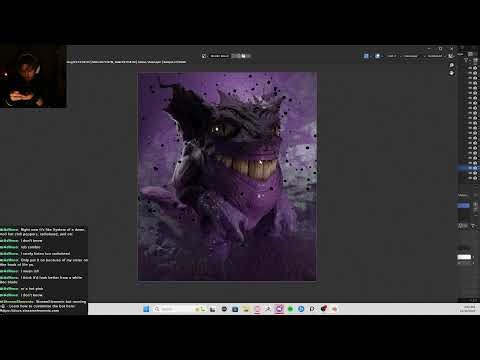480x360 pixels.
Task: Open the green circle app on taskbar
Action: point(290,309)
